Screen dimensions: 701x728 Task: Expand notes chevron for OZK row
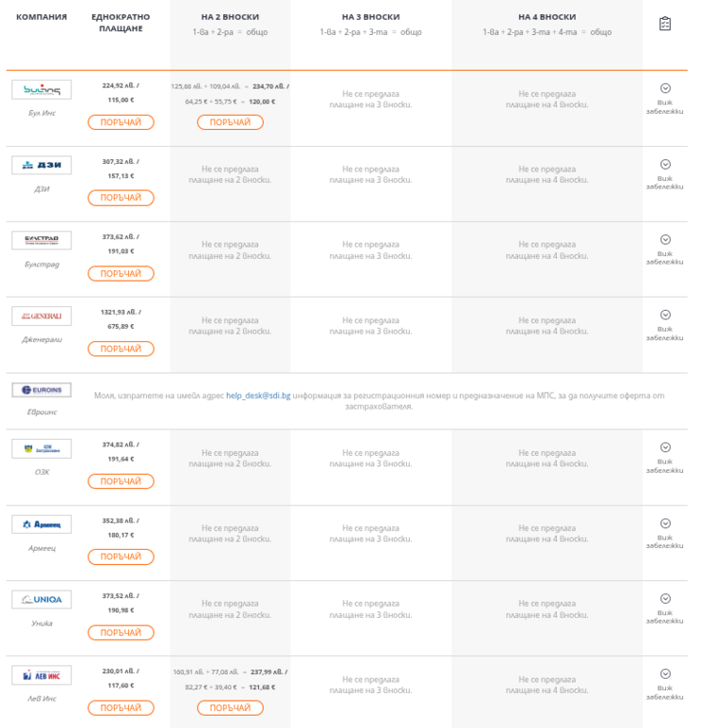tap(665, 447)
